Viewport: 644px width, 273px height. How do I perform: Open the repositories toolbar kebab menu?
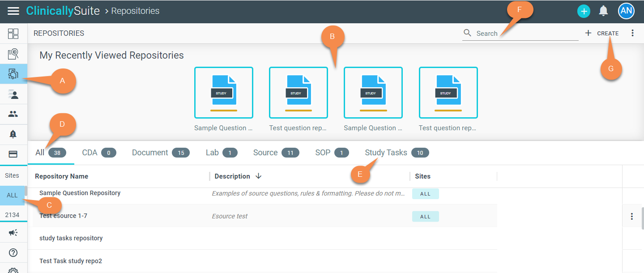pos(632,33)
